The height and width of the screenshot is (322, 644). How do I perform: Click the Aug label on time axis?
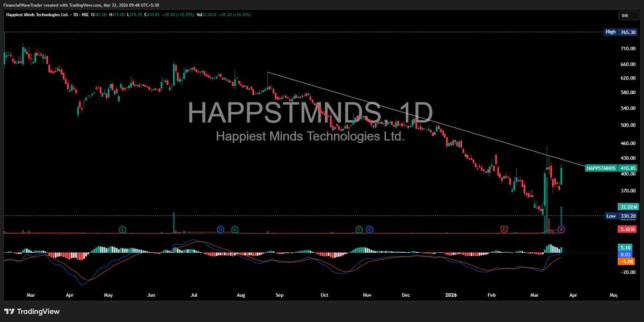pyautogui.click(x=241, y=295)
